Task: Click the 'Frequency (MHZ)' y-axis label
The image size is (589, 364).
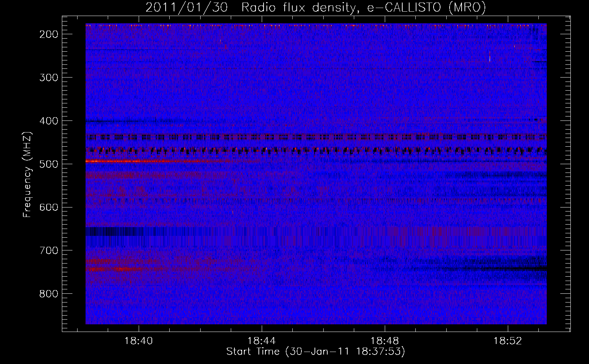Action: tap(27, 174)
